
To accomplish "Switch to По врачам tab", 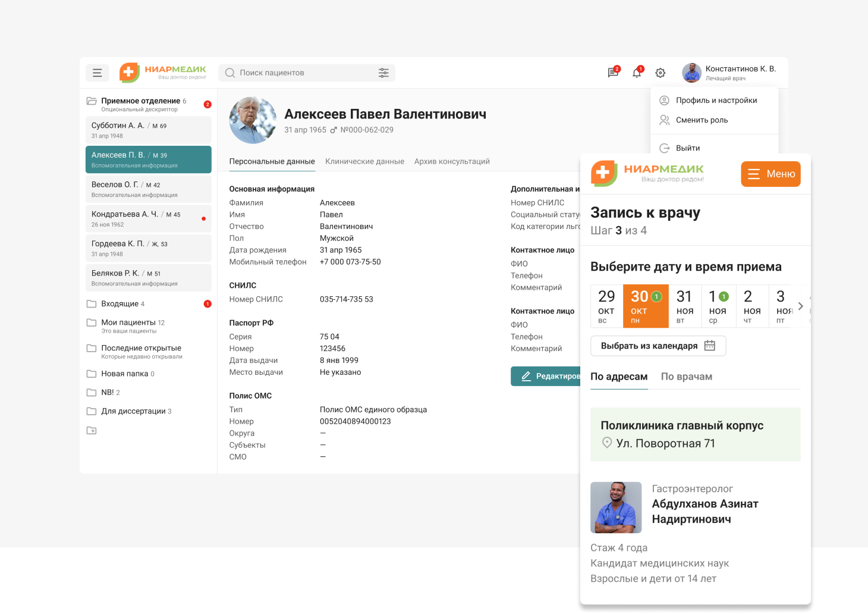I will [687, 377].
